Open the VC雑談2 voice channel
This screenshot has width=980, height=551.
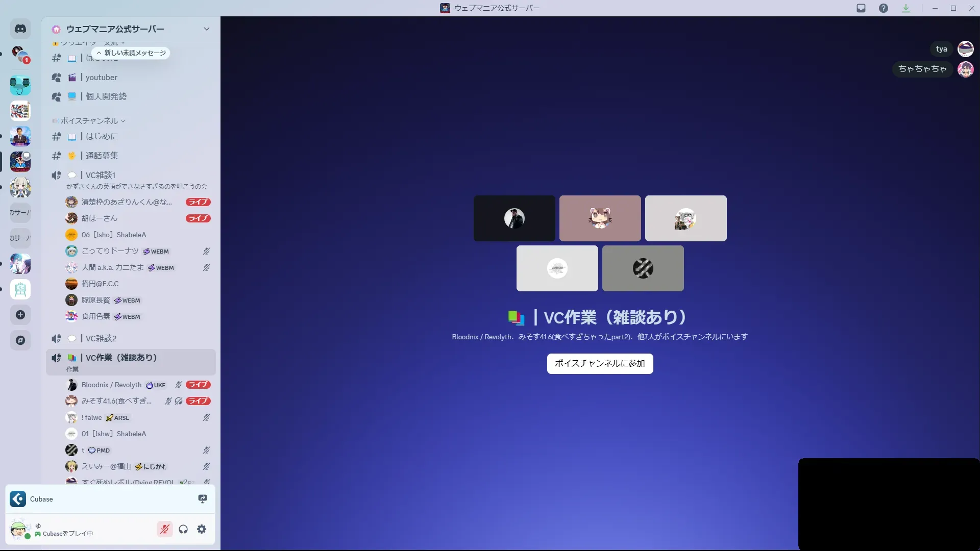(101, 338)
